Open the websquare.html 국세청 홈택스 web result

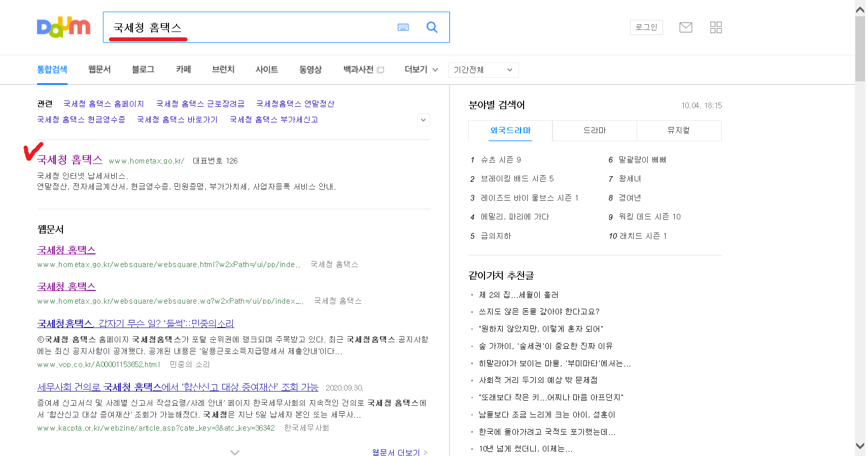click(x=66, y=250)
